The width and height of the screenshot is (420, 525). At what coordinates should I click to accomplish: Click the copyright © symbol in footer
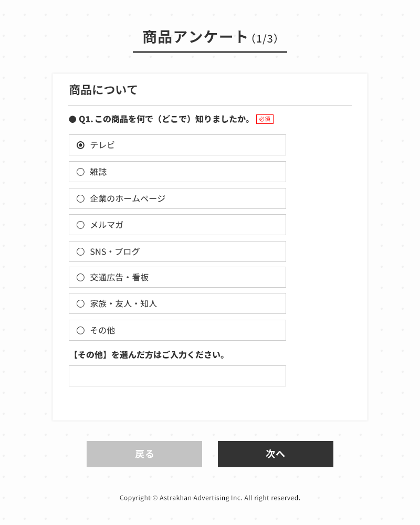(x=155, y=498)
